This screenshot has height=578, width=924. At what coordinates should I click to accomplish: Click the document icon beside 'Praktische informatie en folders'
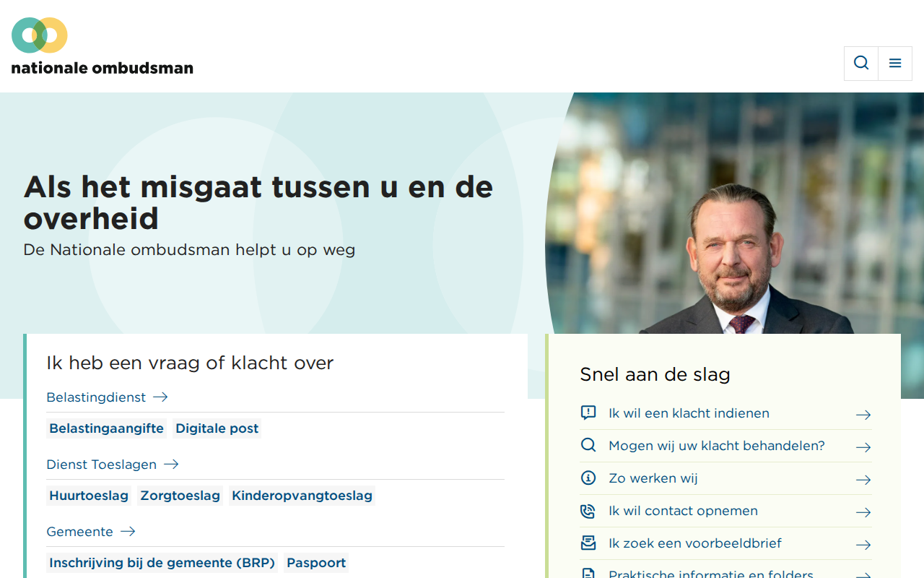[x=588, y=574]
